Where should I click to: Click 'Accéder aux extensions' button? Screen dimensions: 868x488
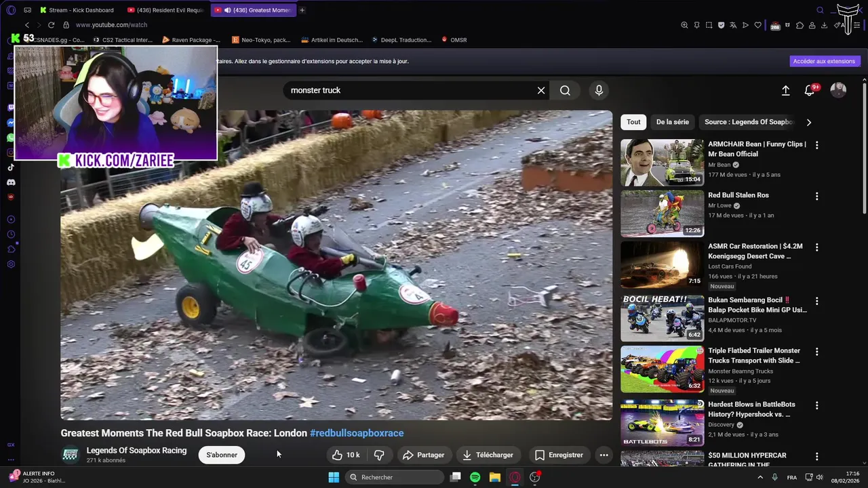point(825,61)
